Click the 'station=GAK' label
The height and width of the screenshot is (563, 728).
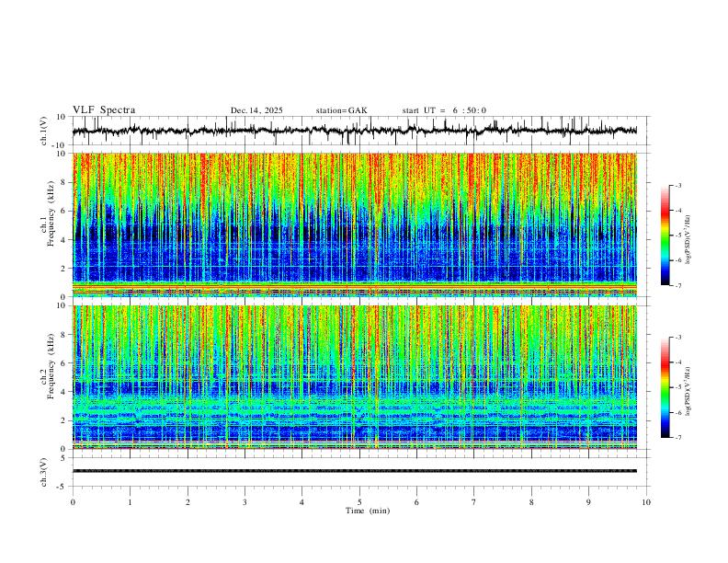point(341,110)
